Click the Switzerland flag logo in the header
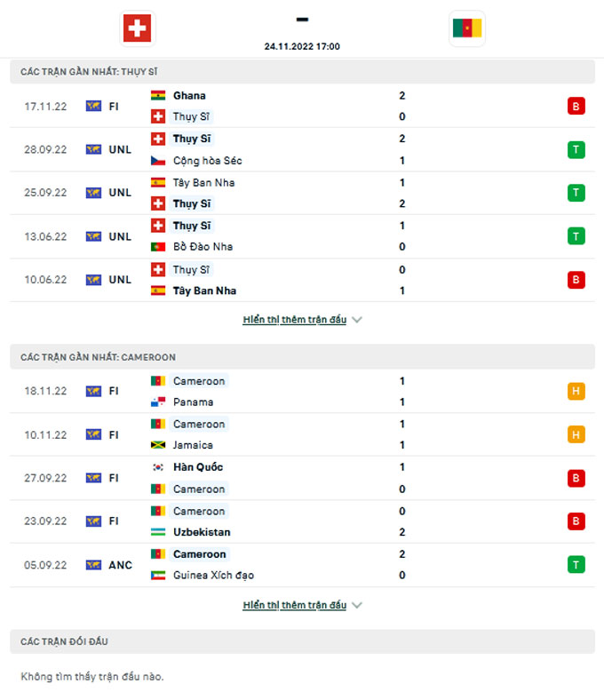604x700 pixels. [x=137, y=28]
